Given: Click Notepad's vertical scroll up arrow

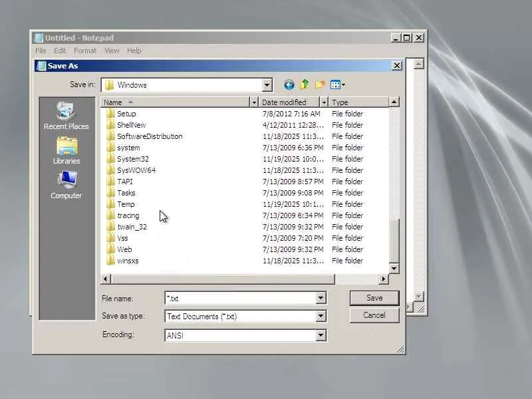Looking at the screenshot, I should coord(418,63).
